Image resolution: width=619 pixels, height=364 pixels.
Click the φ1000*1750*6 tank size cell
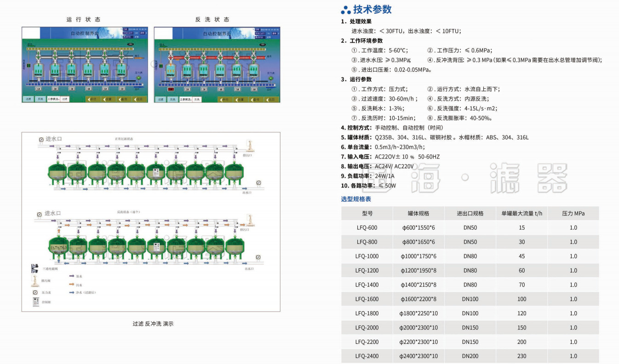tap(418, 256)
